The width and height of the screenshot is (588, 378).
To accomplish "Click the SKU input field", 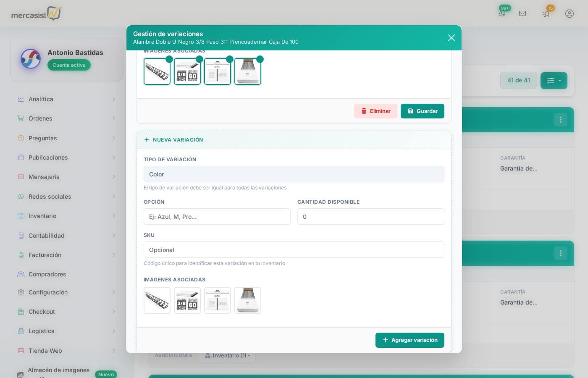I will (294, 250).
